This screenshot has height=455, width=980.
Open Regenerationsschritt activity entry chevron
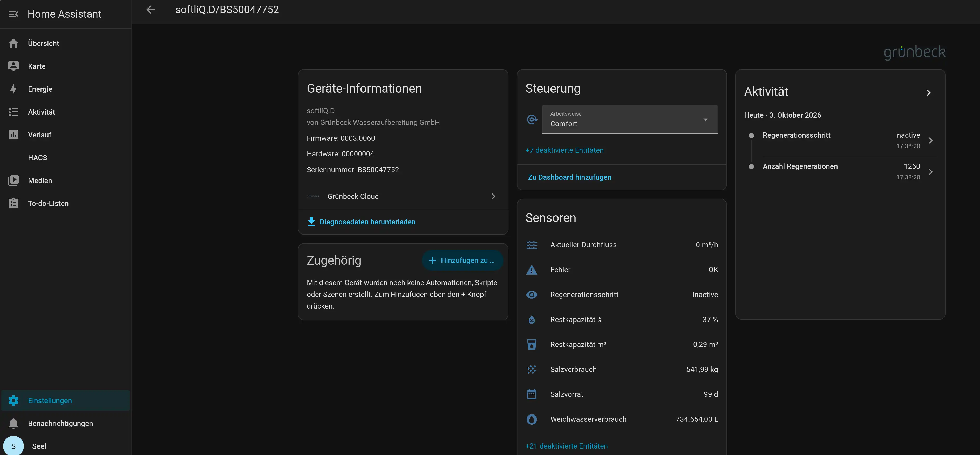(x=930, y=140)
